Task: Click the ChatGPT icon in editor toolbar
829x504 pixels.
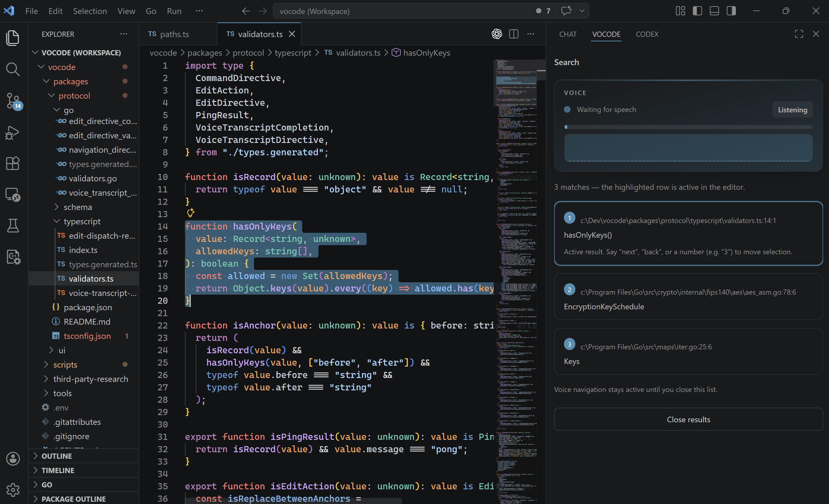Action: coord(497,34)
